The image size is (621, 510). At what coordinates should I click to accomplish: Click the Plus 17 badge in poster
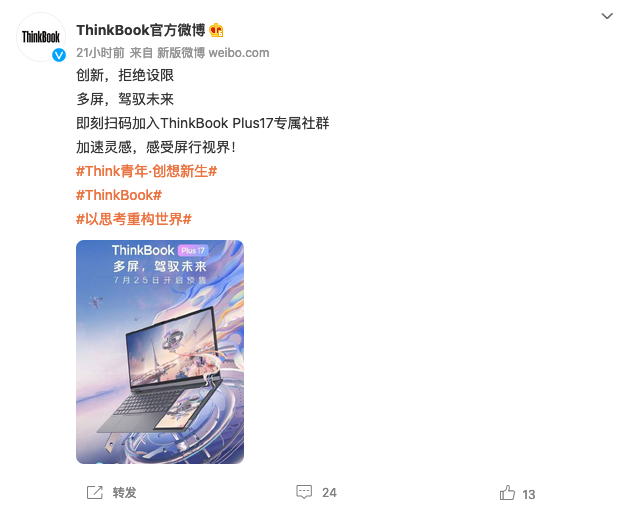pos(193,251)
